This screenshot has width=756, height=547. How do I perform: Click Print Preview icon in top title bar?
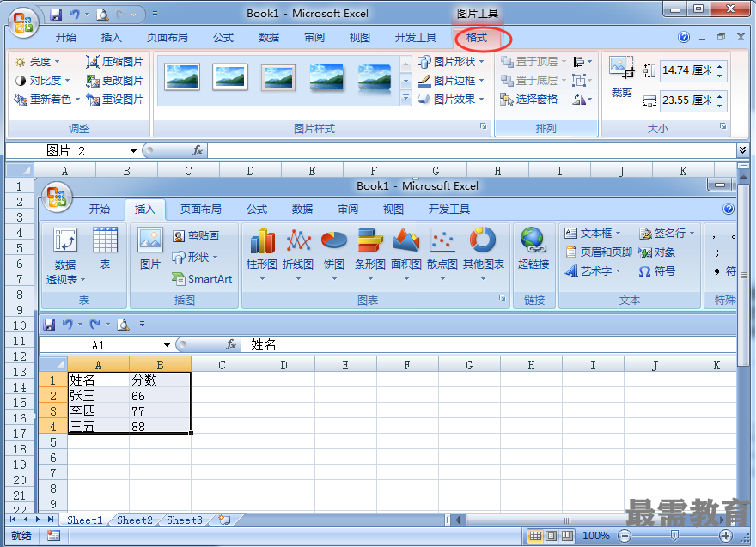tap(103, 15)
